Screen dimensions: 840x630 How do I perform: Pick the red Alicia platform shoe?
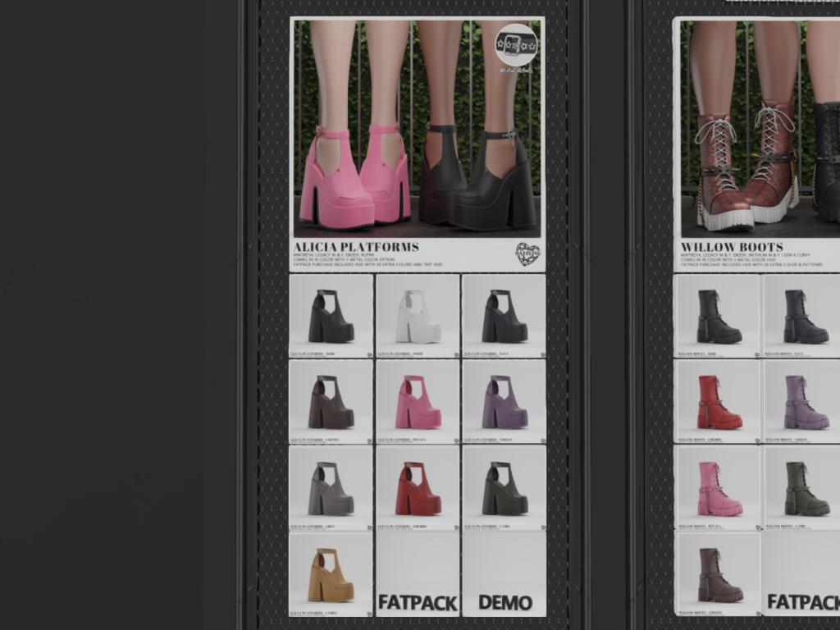pos(418,488)
